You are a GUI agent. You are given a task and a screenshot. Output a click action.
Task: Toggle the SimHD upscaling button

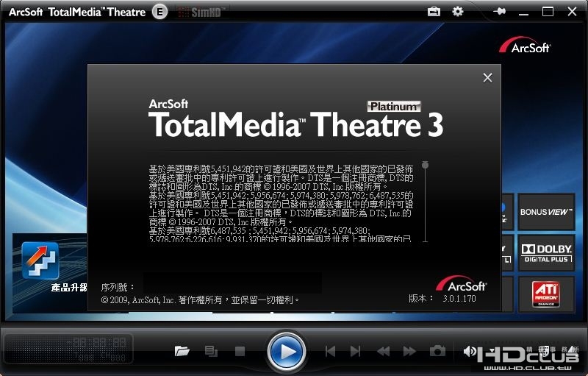click(x=201, y=13)
